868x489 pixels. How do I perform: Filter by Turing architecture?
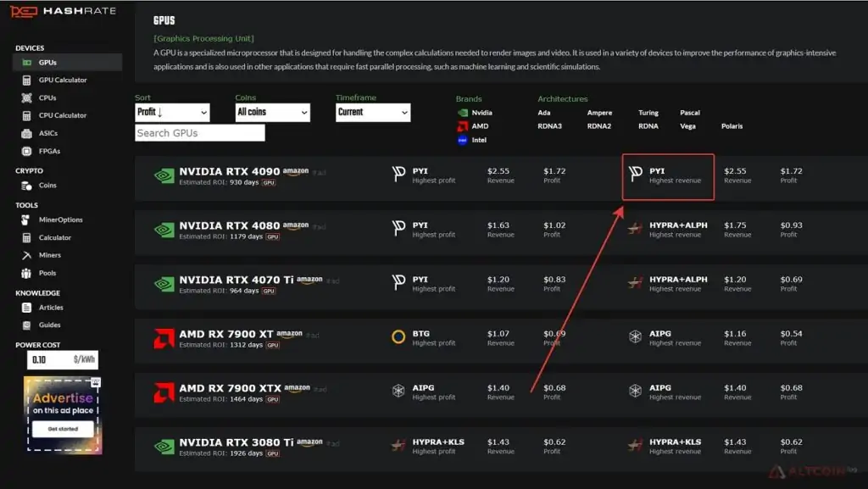tap(648, 113)
